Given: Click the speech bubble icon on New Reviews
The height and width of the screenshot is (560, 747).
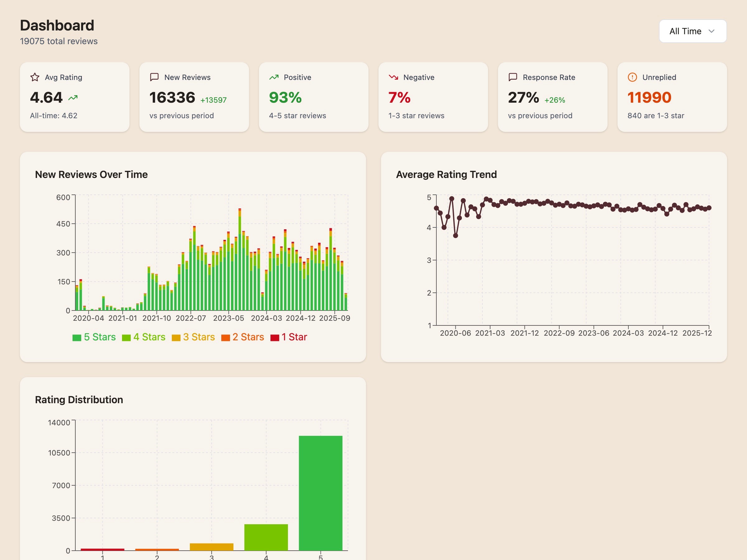Looking at the screenshot, I should (x=154, y=77).
